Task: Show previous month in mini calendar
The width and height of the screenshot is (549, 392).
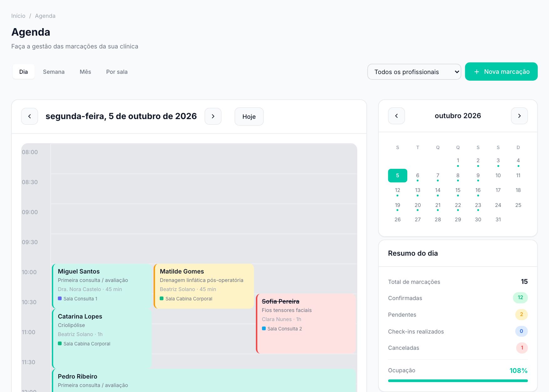Action: (396, 116)
